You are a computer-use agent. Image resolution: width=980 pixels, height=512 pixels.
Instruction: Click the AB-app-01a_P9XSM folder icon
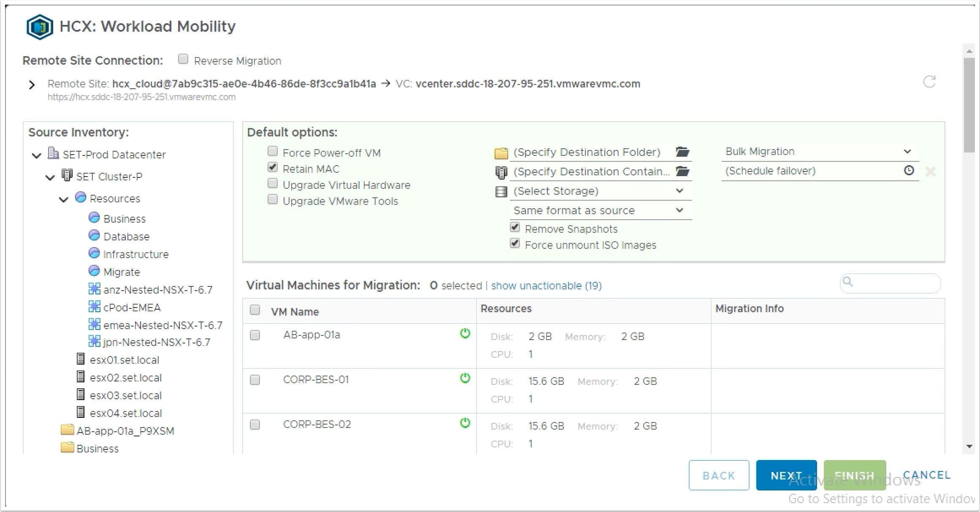[67, 430]
